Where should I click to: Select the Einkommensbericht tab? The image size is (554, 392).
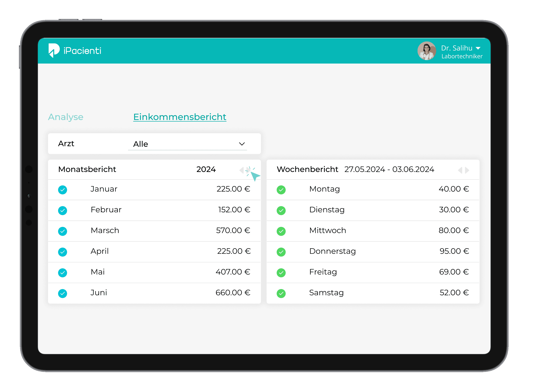click(180, 117)
